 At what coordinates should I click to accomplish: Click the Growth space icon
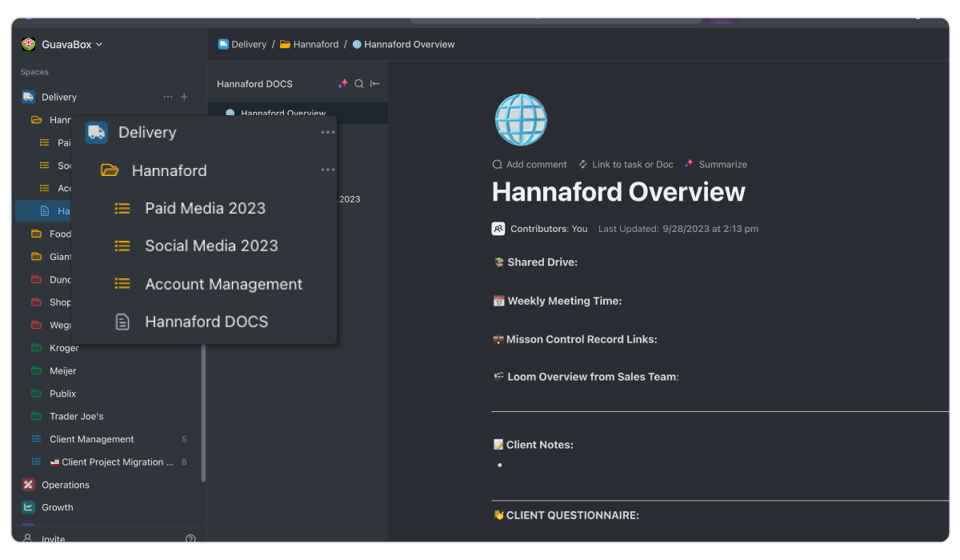[29, 507]
